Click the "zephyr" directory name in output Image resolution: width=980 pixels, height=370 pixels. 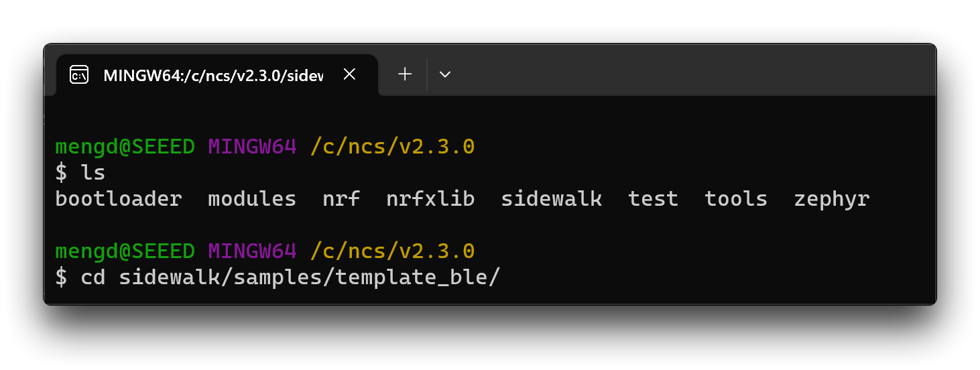pyautogui.click(x=832, y=199)
